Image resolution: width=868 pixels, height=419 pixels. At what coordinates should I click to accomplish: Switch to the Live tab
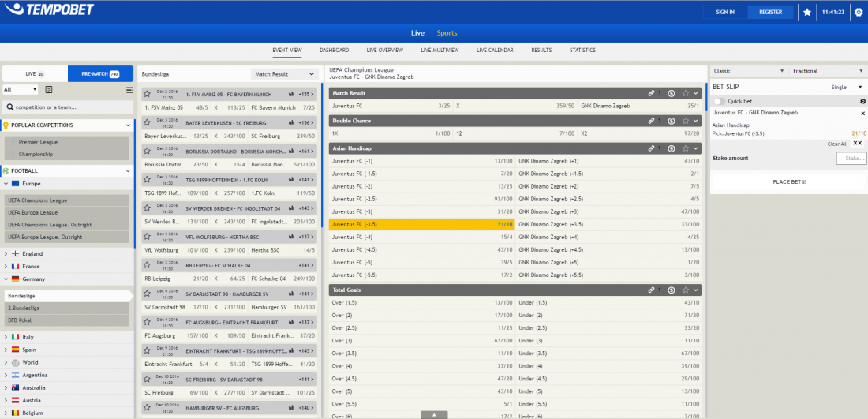coord(418,33)
